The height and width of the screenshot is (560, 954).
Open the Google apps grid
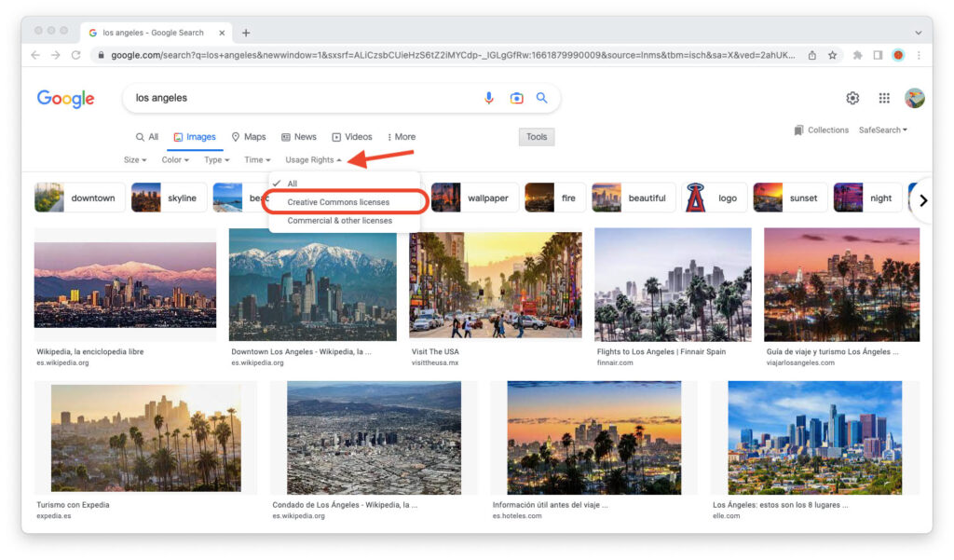coord(884,98)
